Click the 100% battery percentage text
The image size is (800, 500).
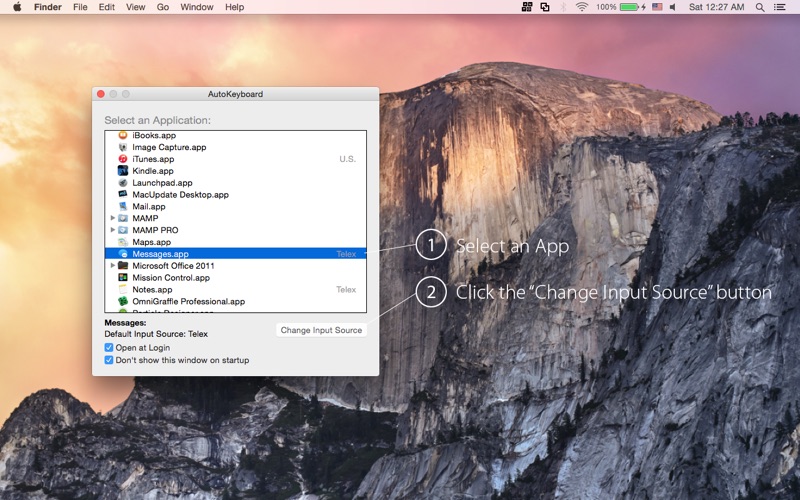tap(606, 7)
